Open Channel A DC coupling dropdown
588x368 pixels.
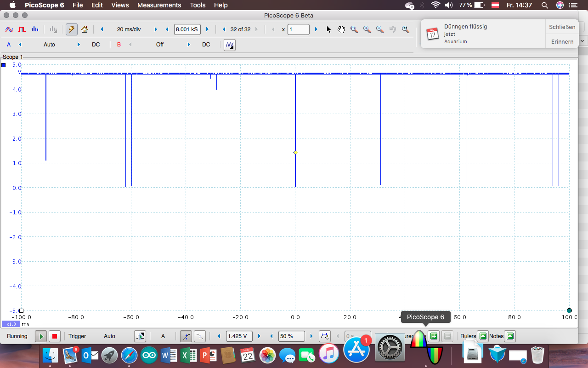click(96, 45)
